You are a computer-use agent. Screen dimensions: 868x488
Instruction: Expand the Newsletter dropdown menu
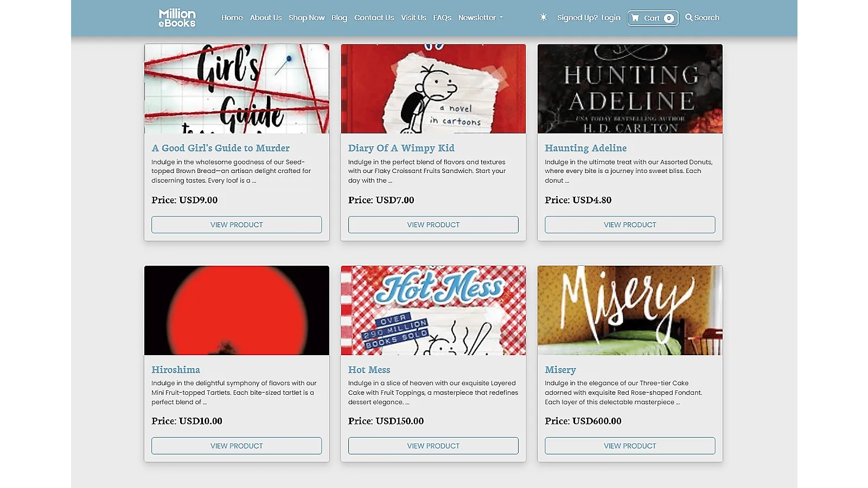point(481,17)
